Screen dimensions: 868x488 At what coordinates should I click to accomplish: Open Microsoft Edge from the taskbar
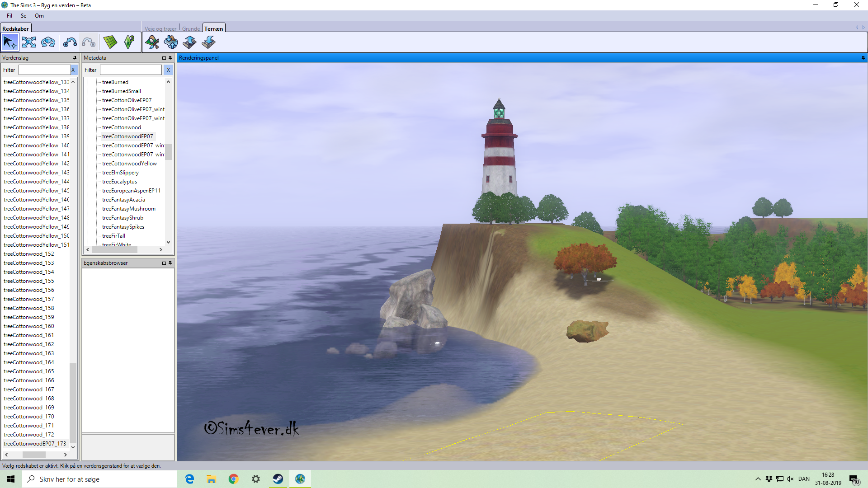[189, 479]
